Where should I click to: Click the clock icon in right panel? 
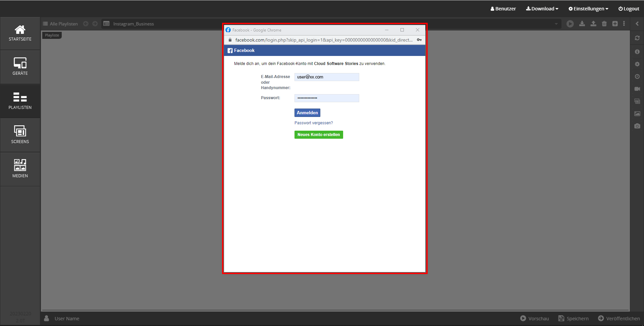637,77
